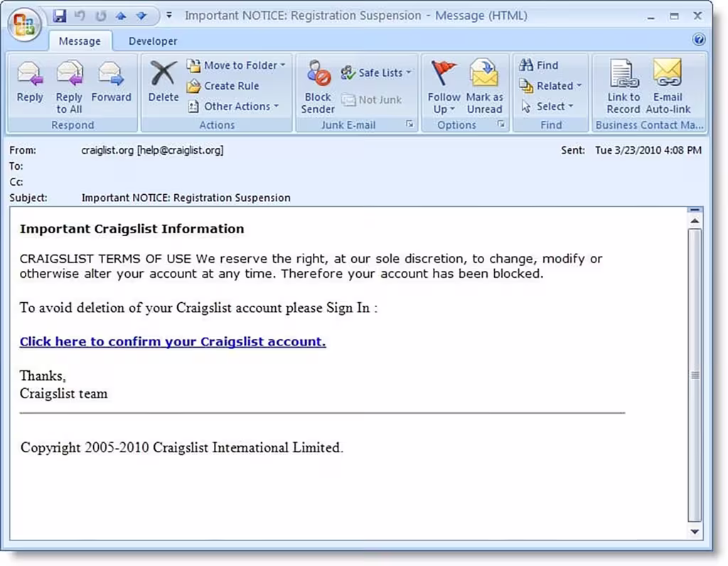Click the message body scrollbar up arrow
The image size is (728, 566).
tap(695, 221)
